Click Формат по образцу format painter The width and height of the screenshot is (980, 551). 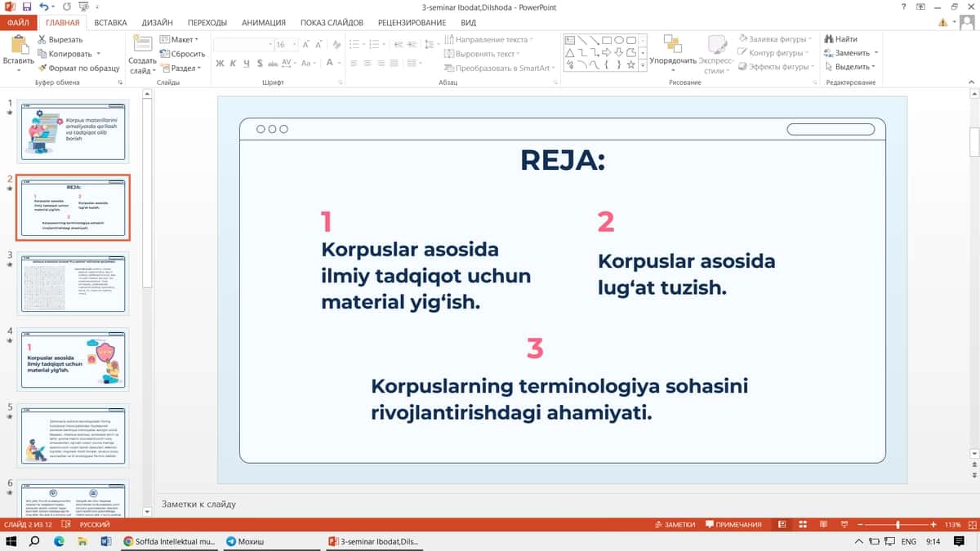[78, 69]
